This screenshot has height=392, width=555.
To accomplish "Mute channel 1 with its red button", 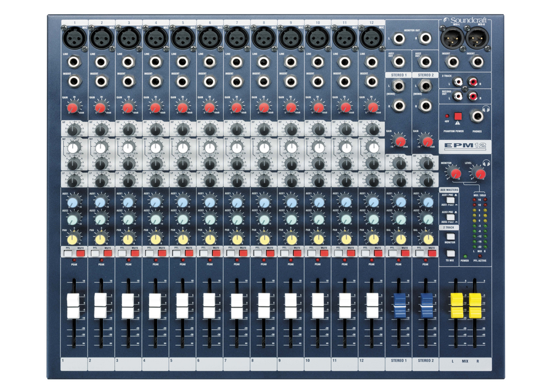I will 80,253.
